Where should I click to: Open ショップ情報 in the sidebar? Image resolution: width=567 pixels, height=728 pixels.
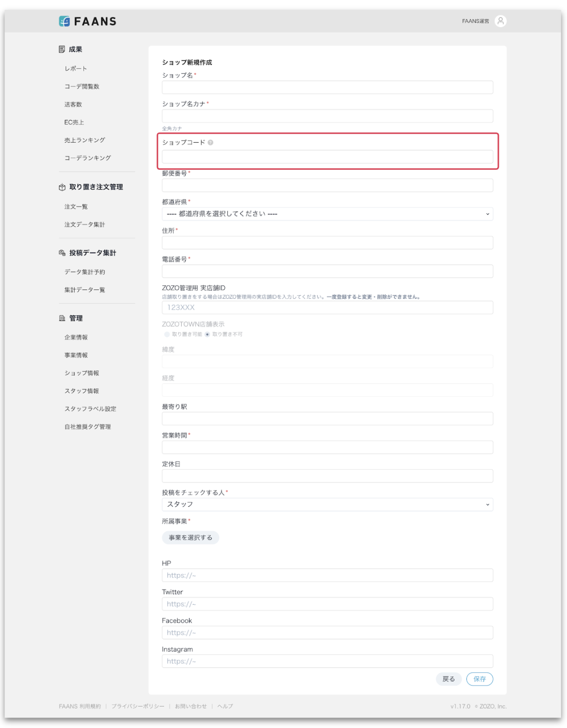pos(81,373)
